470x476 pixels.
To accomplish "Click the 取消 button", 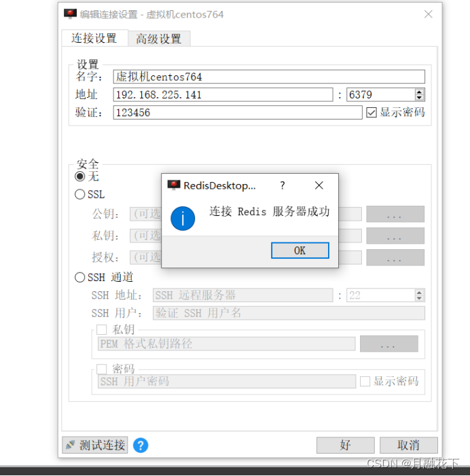I will click(x=409, y=445).
